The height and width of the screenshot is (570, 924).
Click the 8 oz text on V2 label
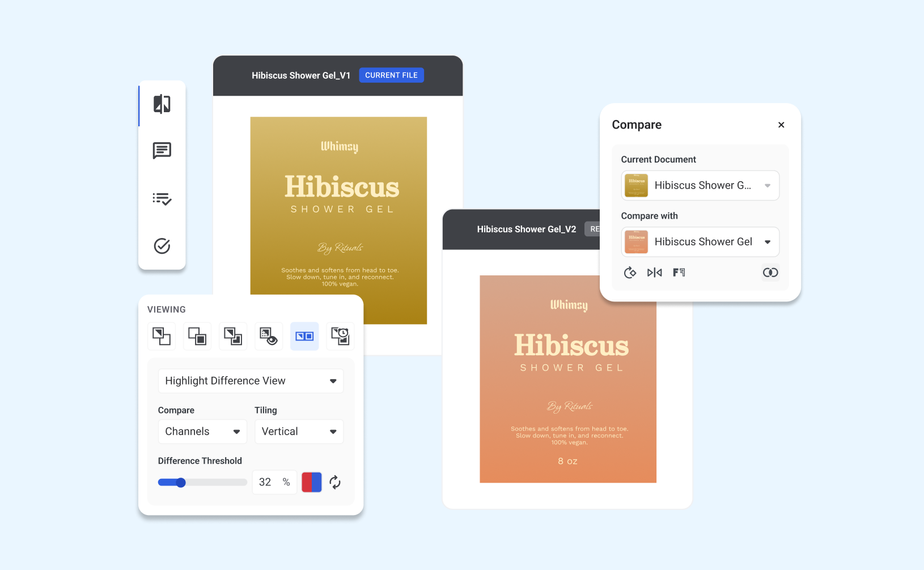(x=567, y=461)
